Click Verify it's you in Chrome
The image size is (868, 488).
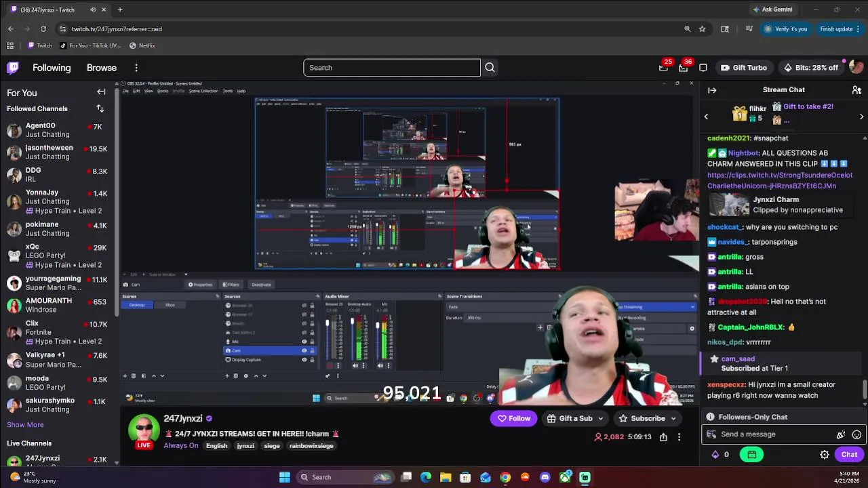785,29
